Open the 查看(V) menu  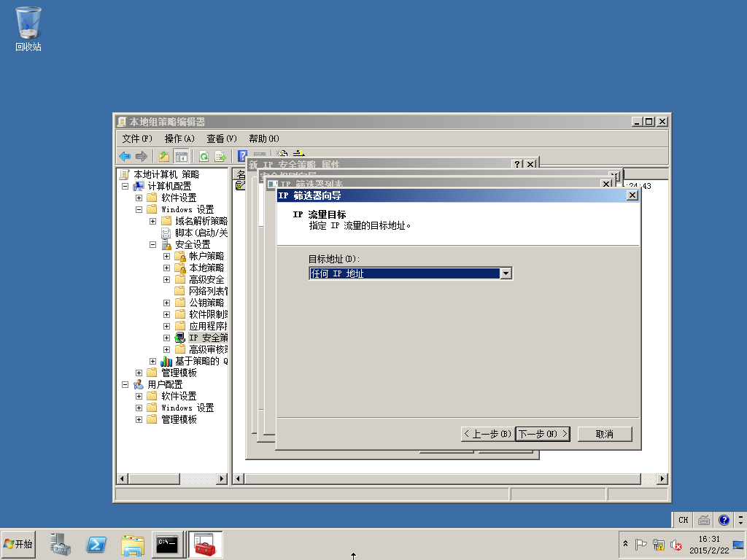click(222, 139)
